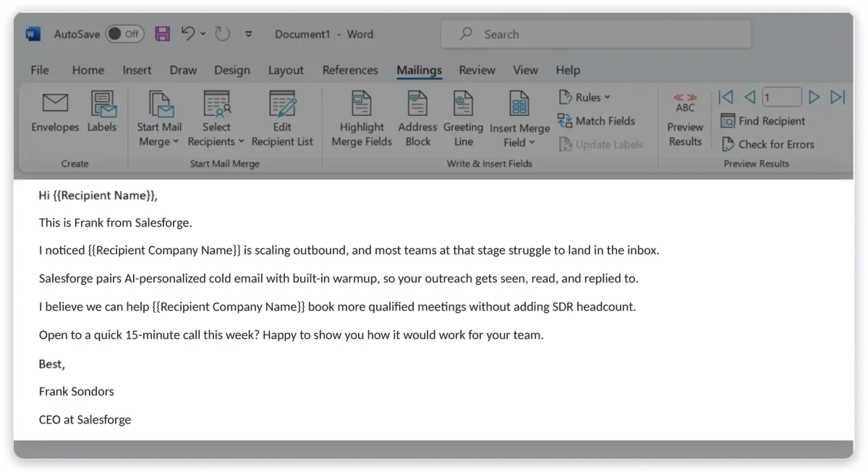
Task: Redo the last action
Action: [222, 34]
